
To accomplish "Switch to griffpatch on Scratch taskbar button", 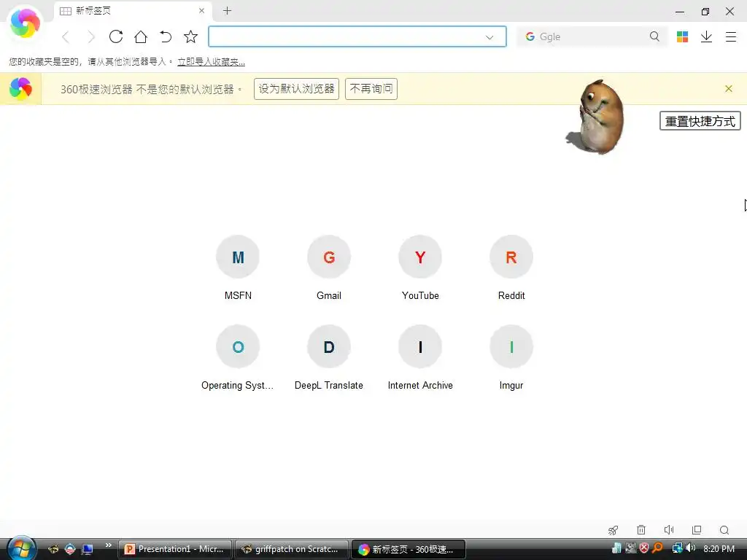I will point(292,549).
